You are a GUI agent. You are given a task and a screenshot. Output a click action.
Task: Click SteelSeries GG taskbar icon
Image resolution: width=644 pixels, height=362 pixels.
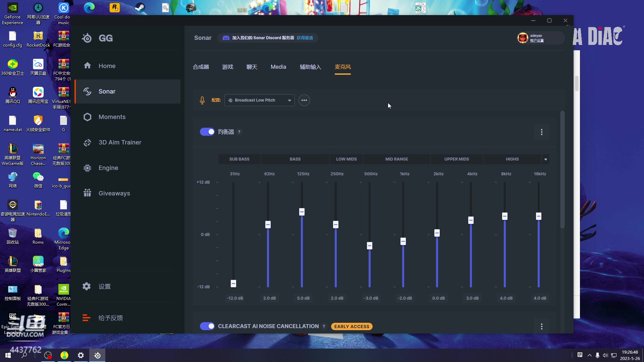97,355
